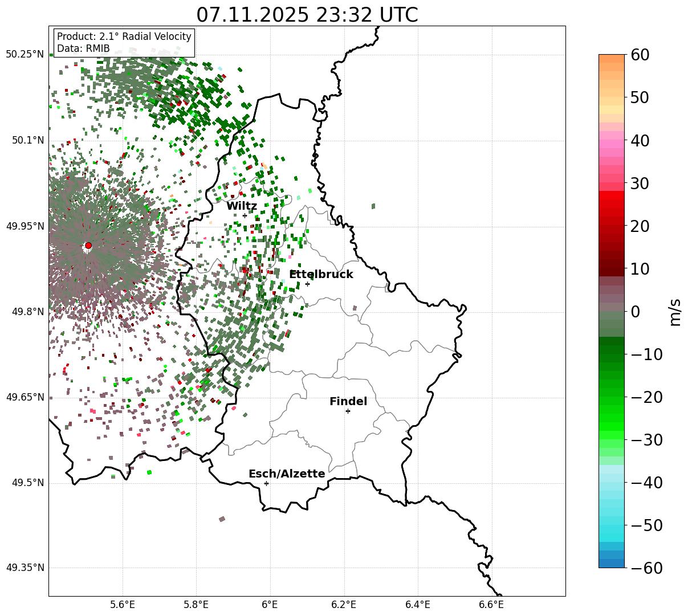
Task: Click the Data: RMIB text
Action: pyautogui.click(x=83, y=49)
